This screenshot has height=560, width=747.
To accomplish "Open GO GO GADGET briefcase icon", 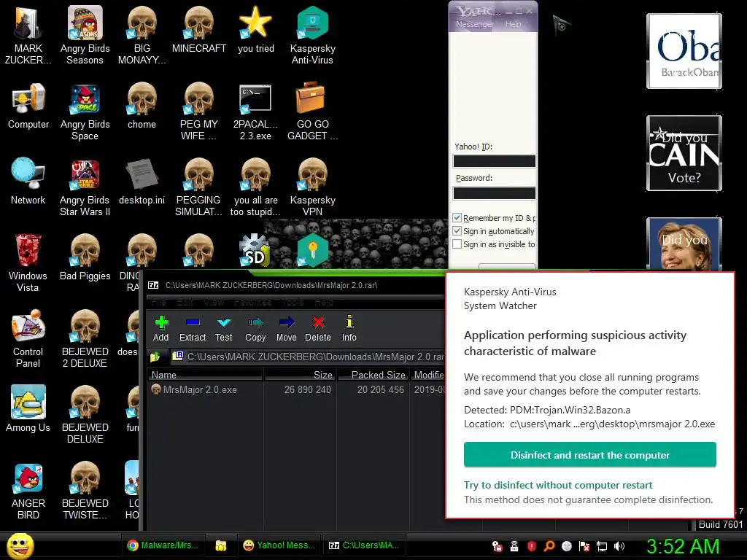I will click(312, 112).
